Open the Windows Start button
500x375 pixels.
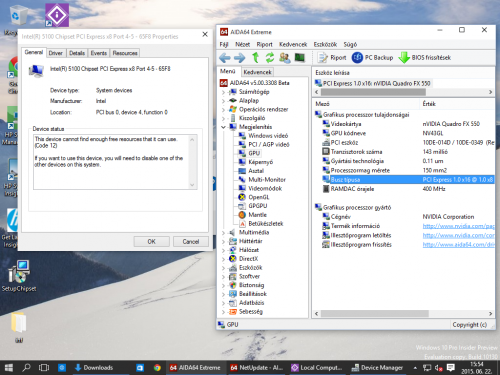point(9,367)
